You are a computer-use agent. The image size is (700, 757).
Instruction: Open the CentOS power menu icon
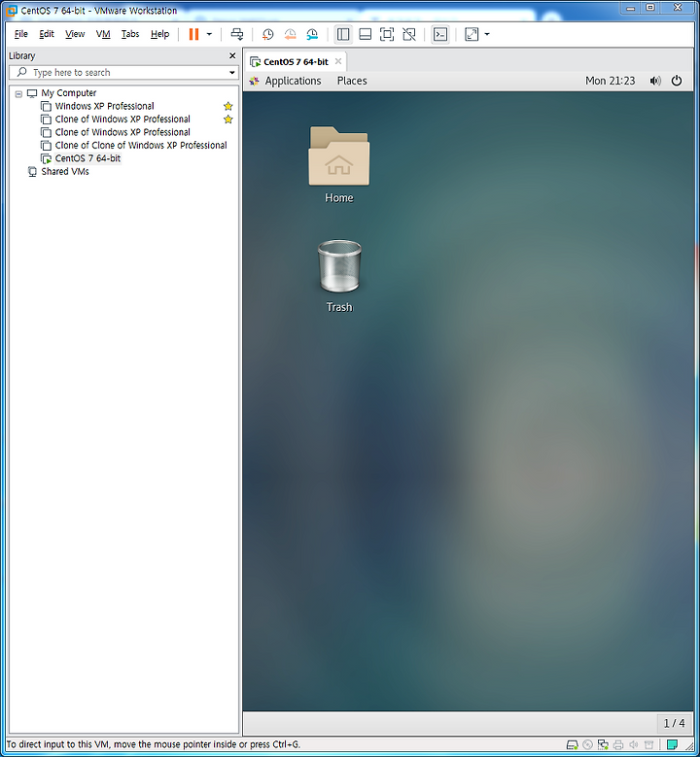[x=677, y=81]
